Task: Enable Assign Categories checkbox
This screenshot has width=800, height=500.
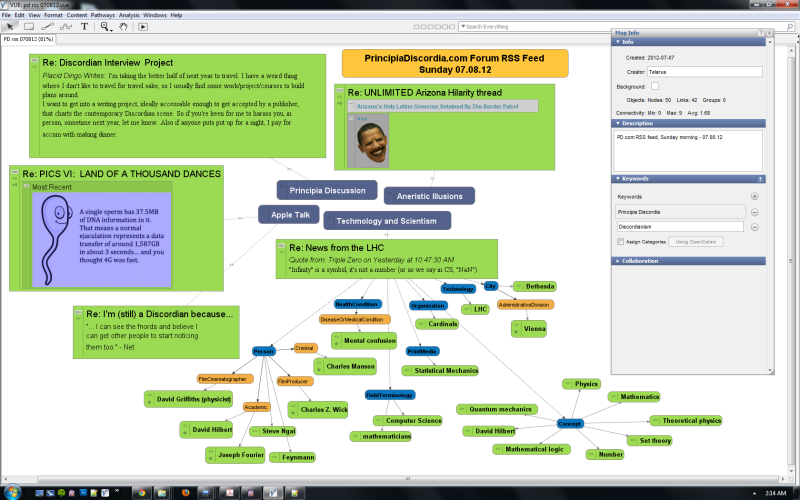Action: click(620, 242)
